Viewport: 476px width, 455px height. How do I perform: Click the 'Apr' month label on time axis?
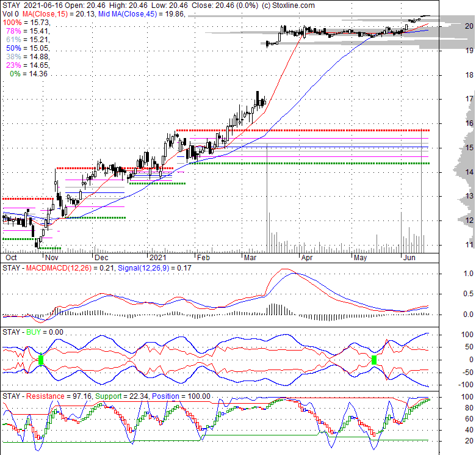click(307, 258)
